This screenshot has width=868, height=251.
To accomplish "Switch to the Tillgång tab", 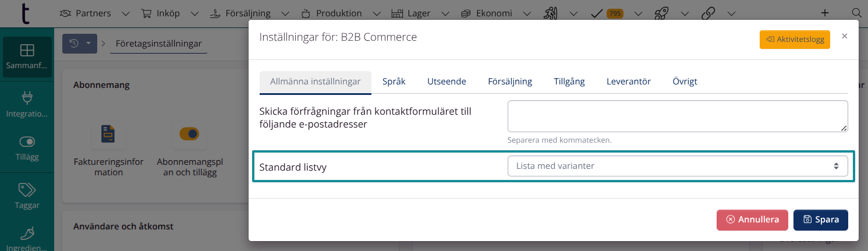I will (569, 82).
